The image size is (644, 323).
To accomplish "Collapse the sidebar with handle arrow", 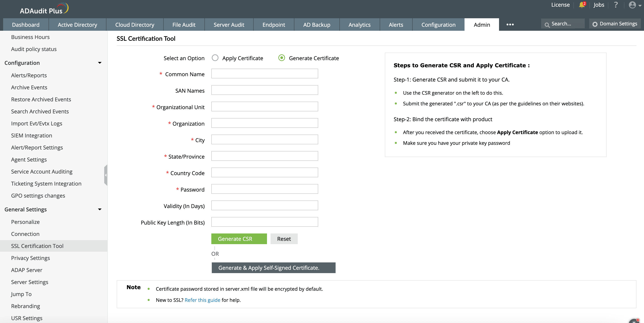I will point(106,175).
